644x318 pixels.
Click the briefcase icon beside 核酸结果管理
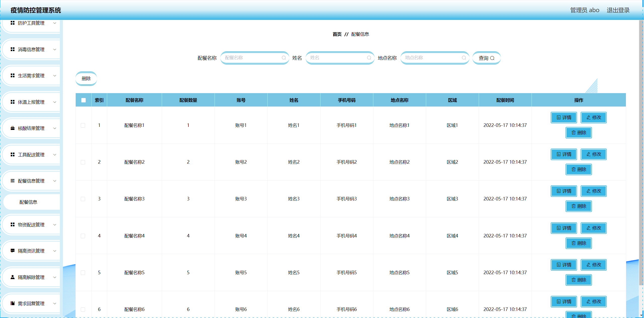click(13, 128)
